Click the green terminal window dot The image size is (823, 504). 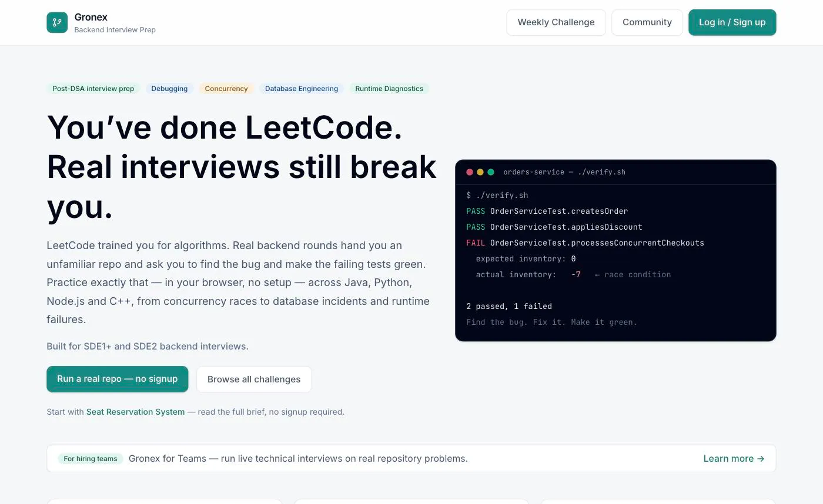click(491, 172)
